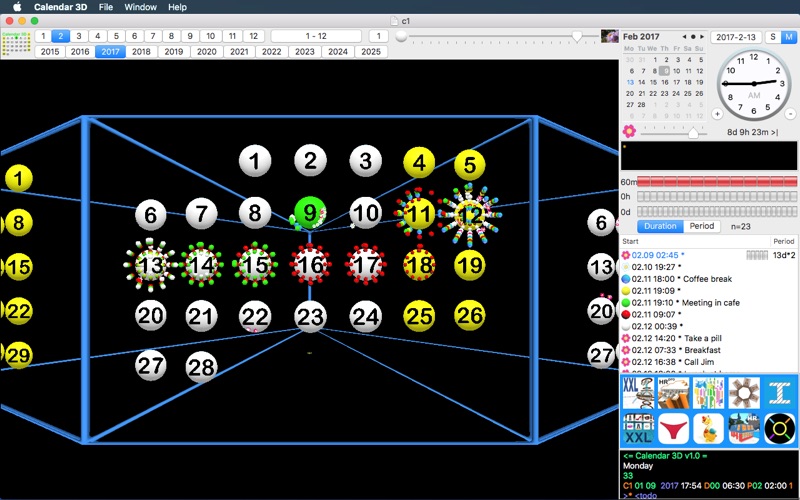The width and height of the screenshot is (800, 500).
Task: Select the 02.12 07:33 Breakfast event
Action: (x=709, y=350)
